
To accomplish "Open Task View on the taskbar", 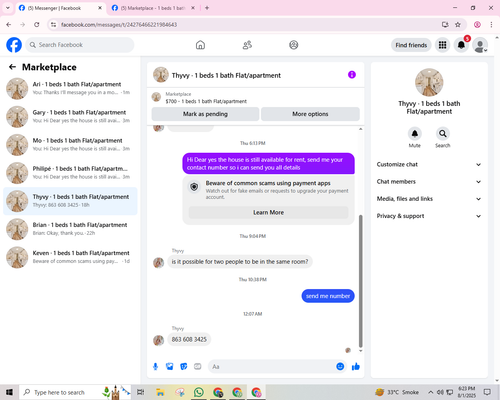I will pyautogui.click(x=141, y=392).
